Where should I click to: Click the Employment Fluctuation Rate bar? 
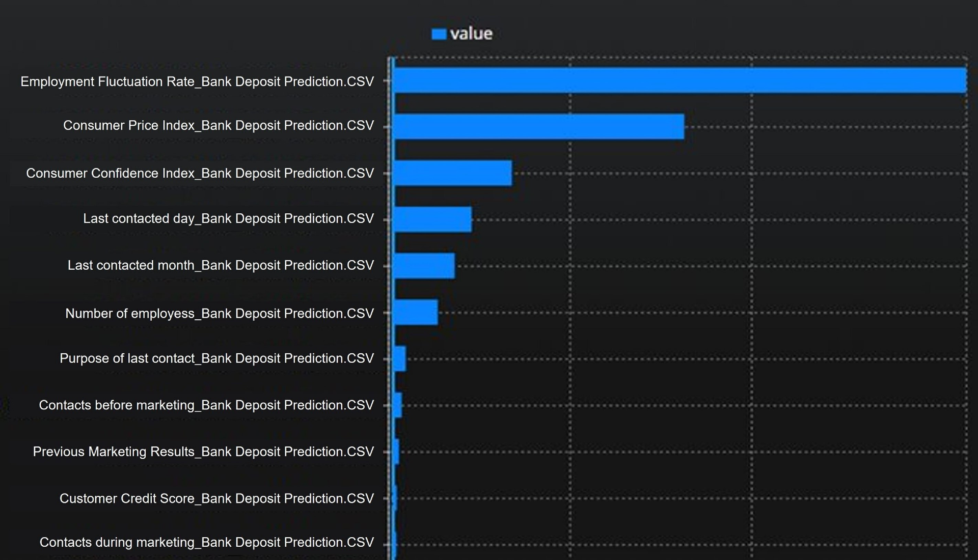pos(680,80)
